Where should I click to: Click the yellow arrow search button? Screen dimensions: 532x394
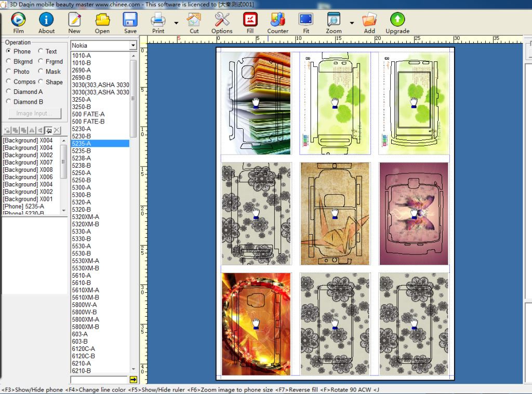134,380
